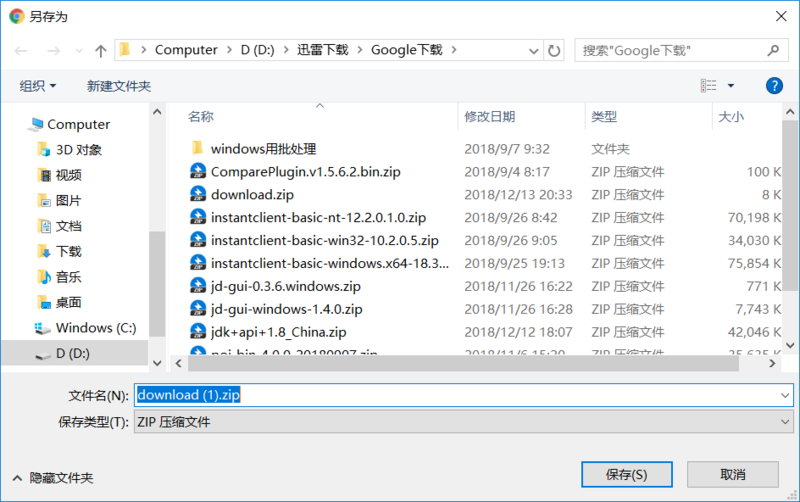The image size is (800, 502).
Task: Open view options dropdown arrow
Action: pyautogui.click(x=731, y=86)
